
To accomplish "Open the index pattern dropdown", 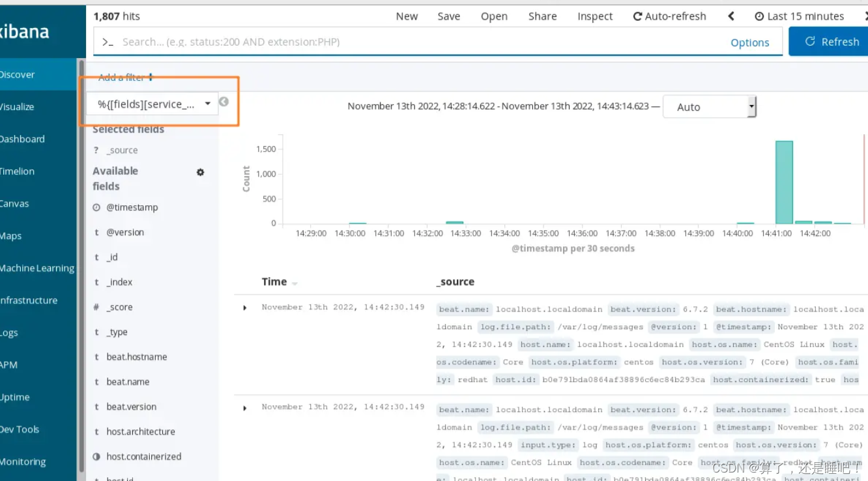I will point(152,104).
